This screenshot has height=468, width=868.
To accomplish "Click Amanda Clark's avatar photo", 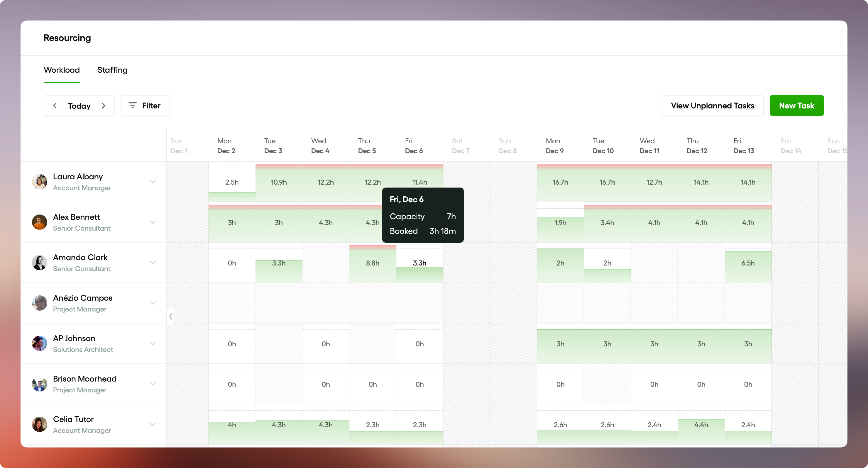I will click(x=39, y=263).
